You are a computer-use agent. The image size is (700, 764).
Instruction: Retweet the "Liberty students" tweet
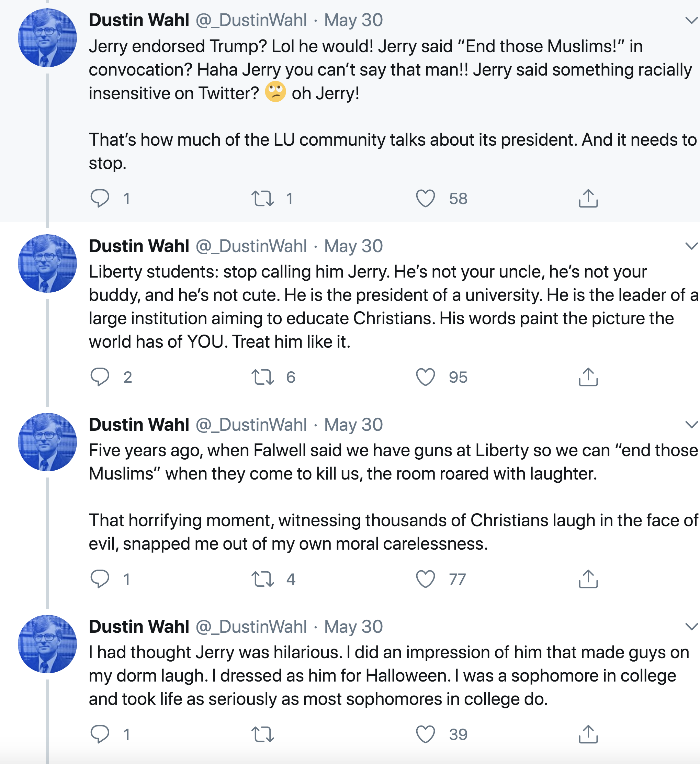pyautogui.click(x=263, y=377)
